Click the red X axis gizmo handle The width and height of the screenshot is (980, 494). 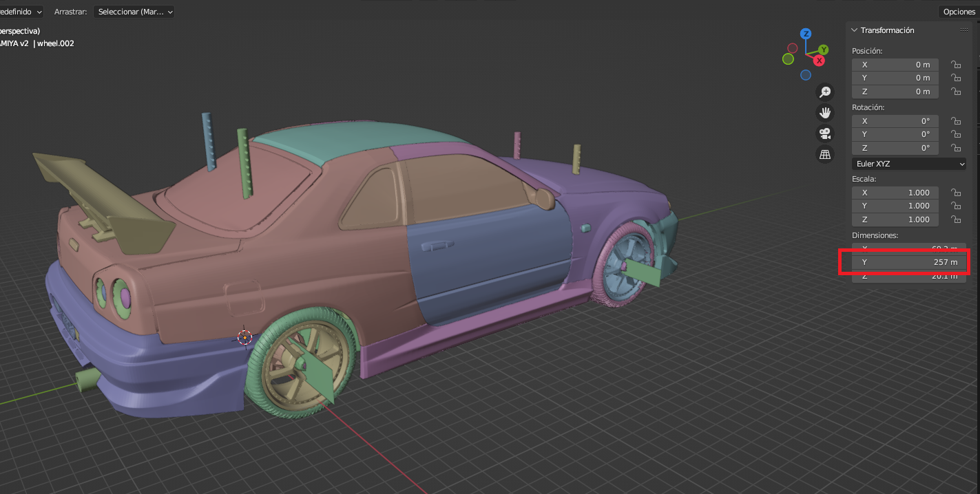click(x=819, y=61)
